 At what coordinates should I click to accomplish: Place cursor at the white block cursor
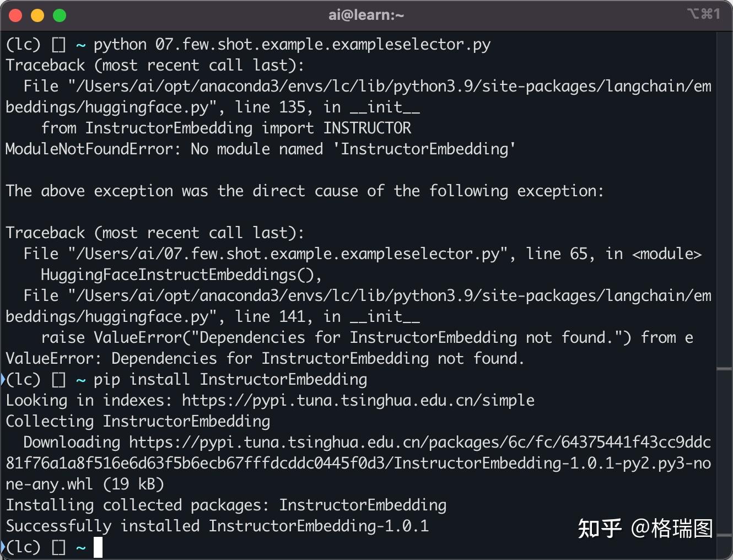(x=98, y=547)
